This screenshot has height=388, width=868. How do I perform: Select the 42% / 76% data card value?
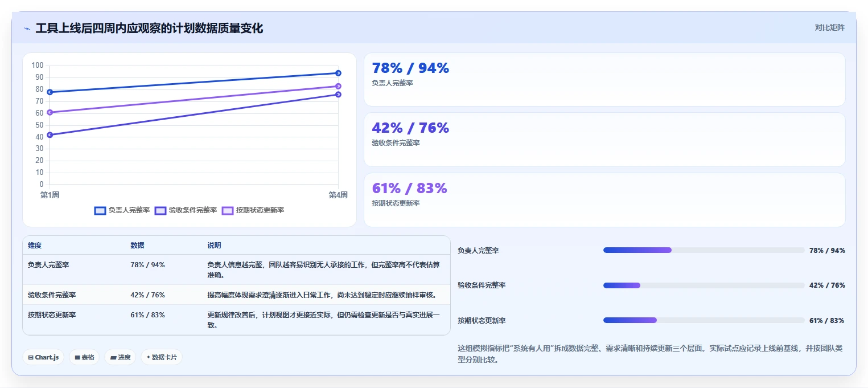[410, 128]
